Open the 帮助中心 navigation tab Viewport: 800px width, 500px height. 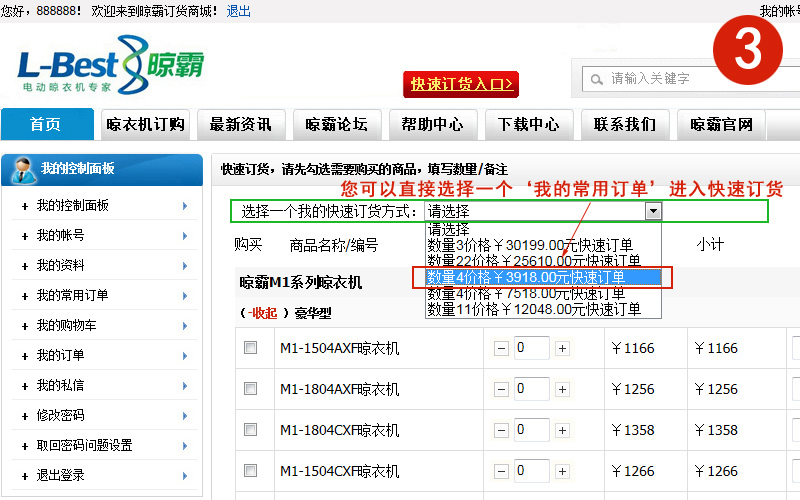433,124
